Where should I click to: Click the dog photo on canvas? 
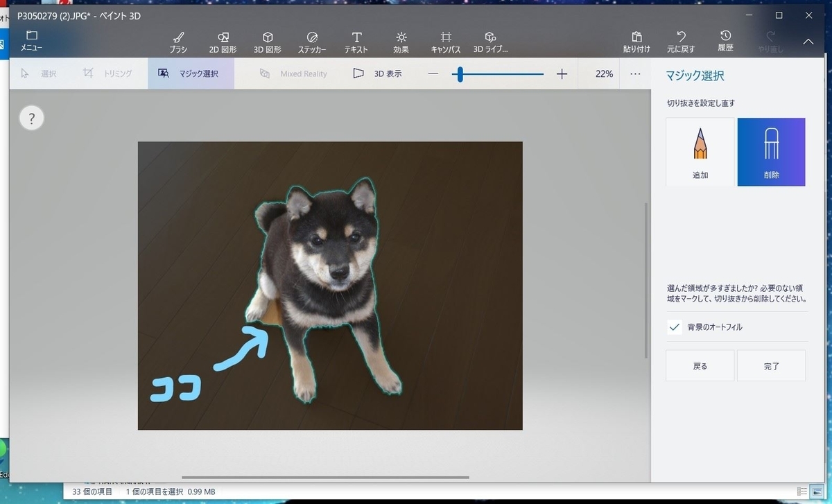[x=330, y=286]
